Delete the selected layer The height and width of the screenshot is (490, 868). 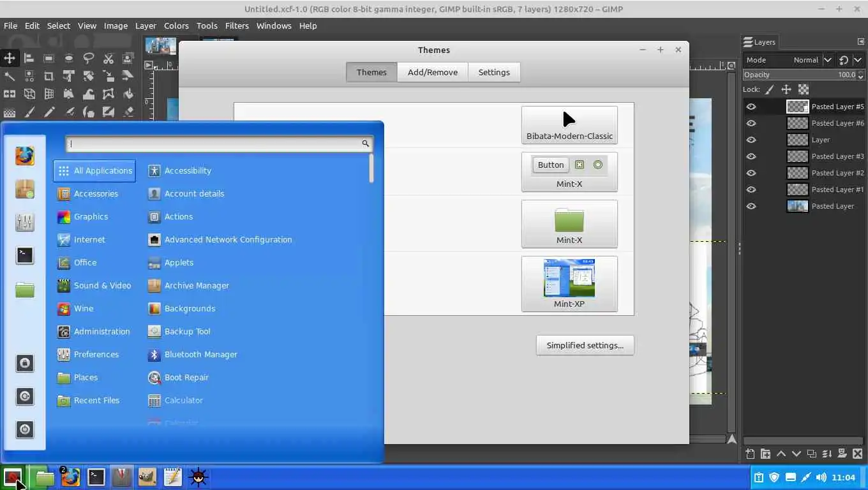pyautogui.click(x=858, y=454)
